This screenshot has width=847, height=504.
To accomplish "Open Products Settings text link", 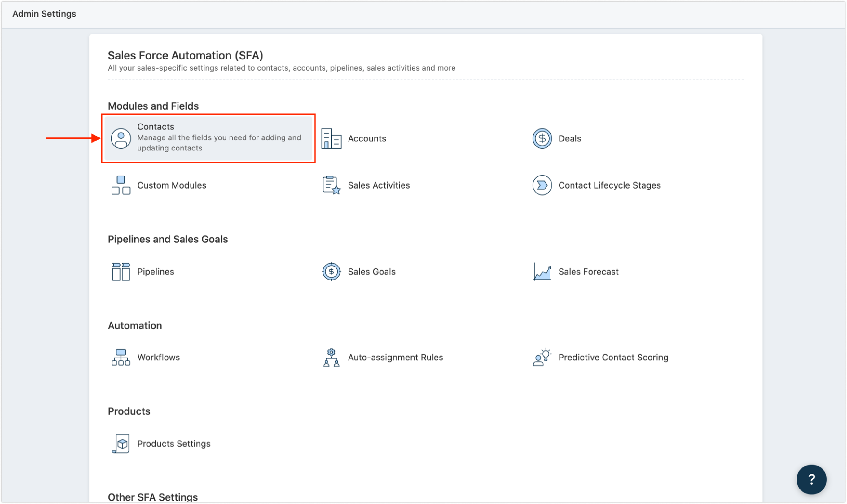I will [x=173, y=444].
